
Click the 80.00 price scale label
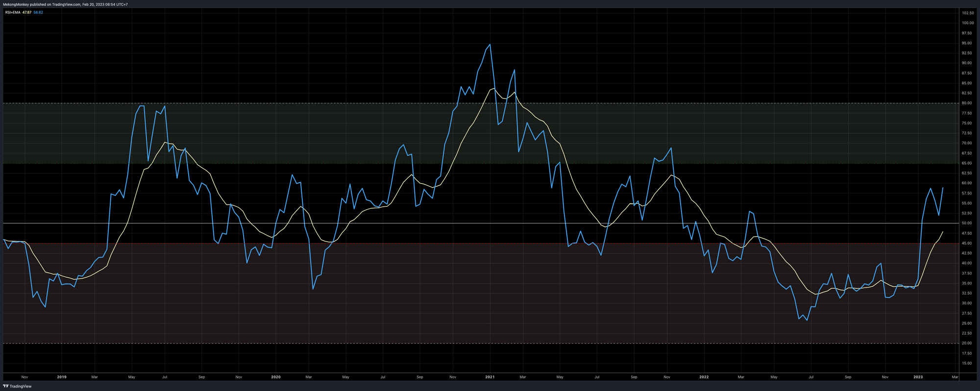coord(967,103)
